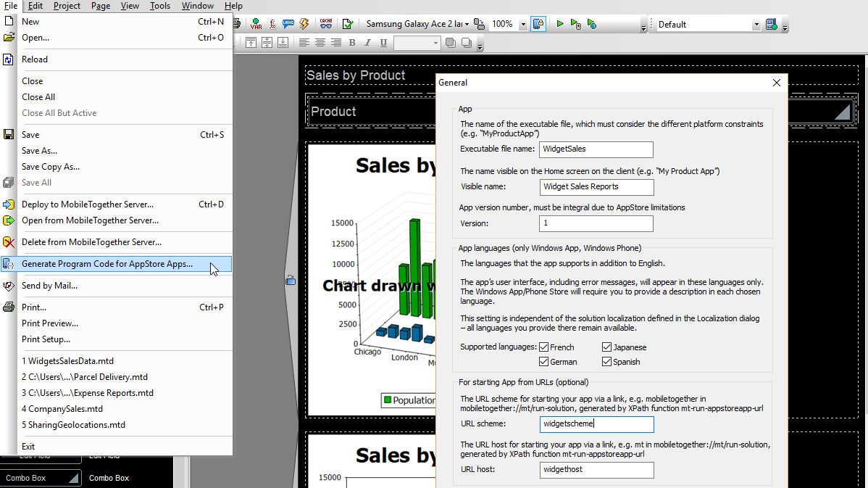Click the URL host input field
This screenshot has height=488, width=868.
click(x=596, y=470)
